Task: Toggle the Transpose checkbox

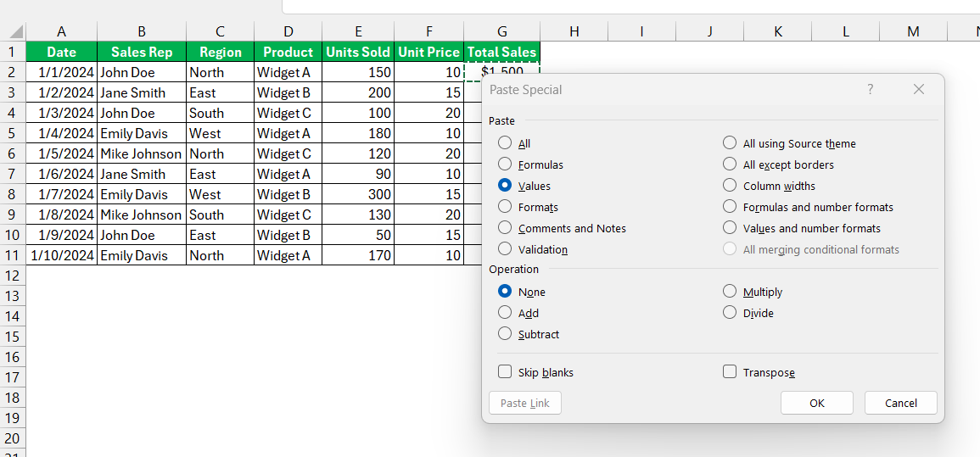Action: (730, 372)
